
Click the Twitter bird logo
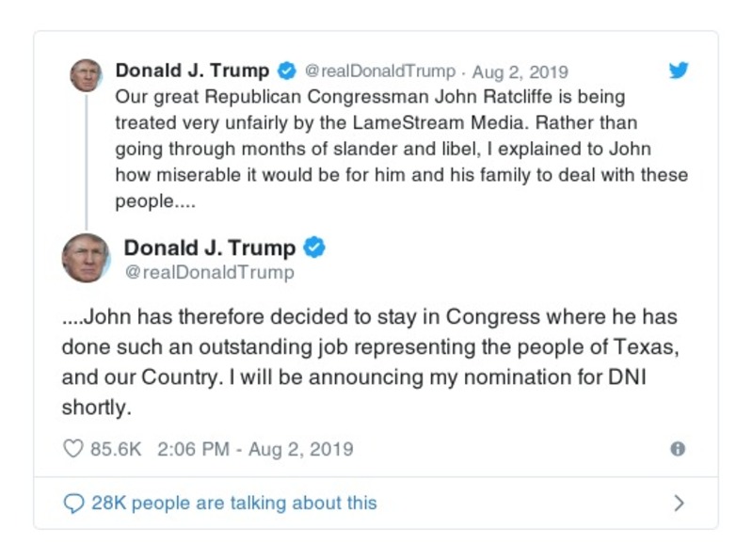[x=679, y=71]
